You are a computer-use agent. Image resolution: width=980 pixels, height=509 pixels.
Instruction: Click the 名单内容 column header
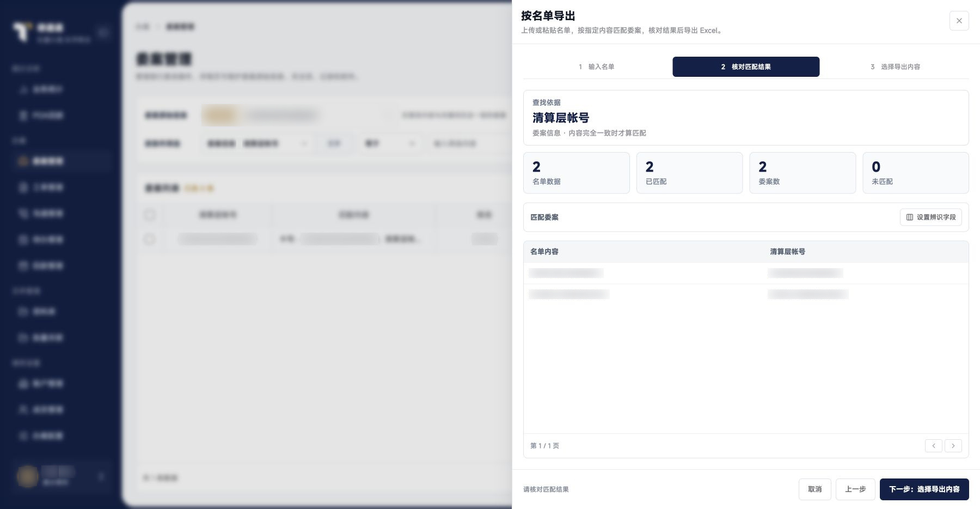click(x=544, y=252)
